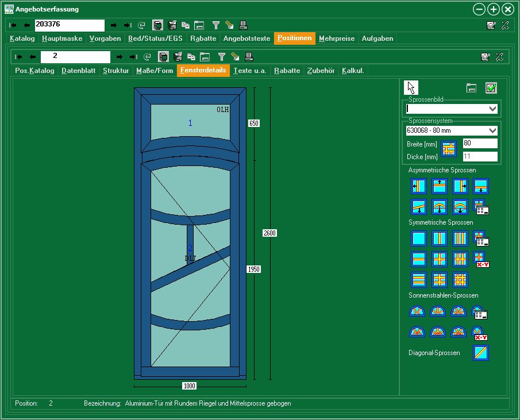Open the Angebotstexte tab
The image size is (520, 420).
point(246,38)
